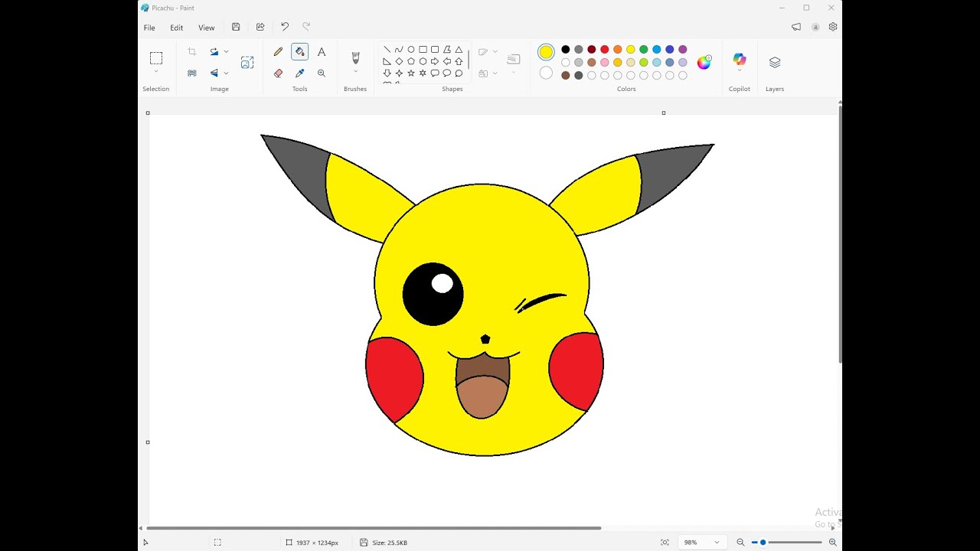The height and width of the screenshot is (551, 980).
Task: Choose the orange color swatch
Action: (x=618, y=50)
